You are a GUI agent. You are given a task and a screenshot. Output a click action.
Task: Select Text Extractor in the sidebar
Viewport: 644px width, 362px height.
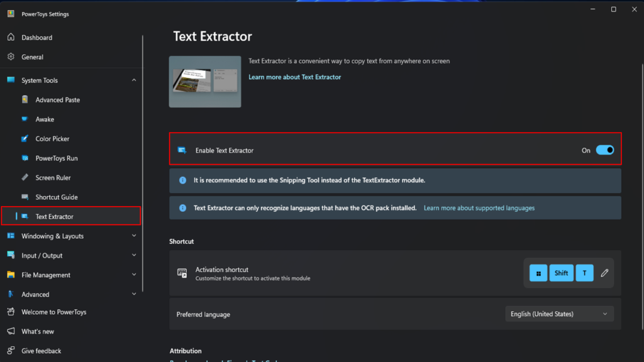click(x=72, y=216)
